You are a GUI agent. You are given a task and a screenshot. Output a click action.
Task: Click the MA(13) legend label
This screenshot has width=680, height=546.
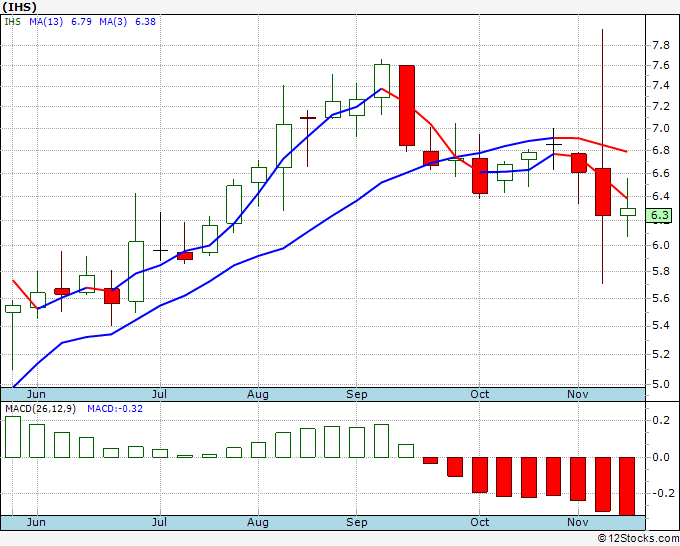46,22
